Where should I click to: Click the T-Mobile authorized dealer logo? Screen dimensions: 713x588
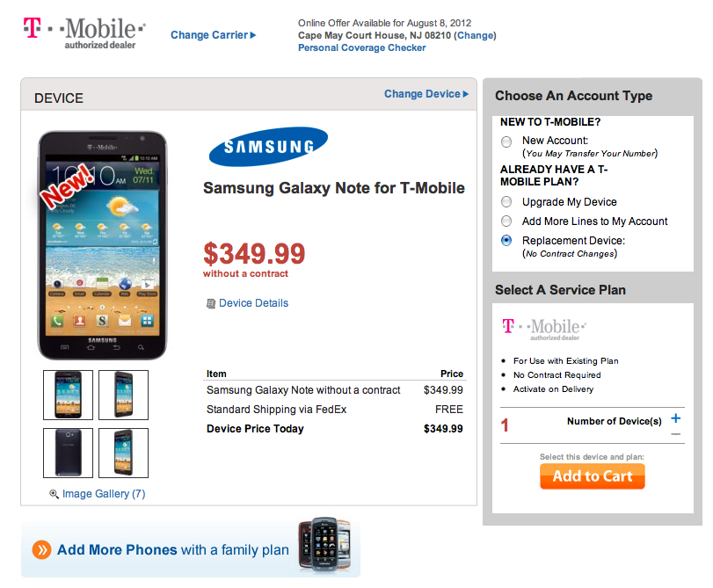coord(84,33)
